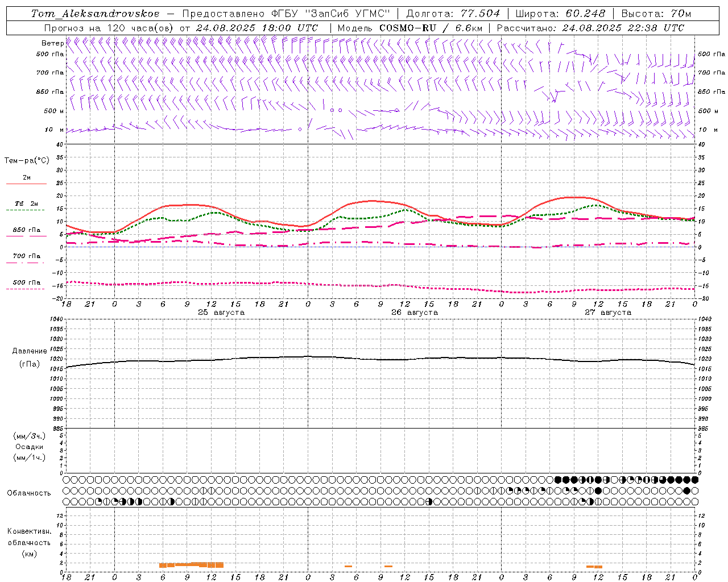
Task: Click the Облачность row label
Action: (29, 493)
